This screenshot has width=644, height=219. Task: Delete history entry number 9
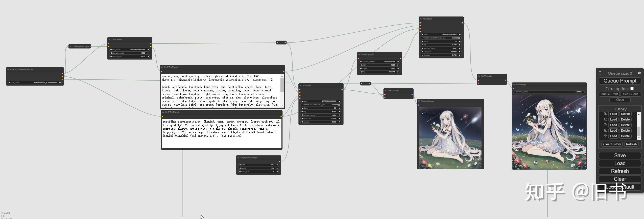pos(625,136)
